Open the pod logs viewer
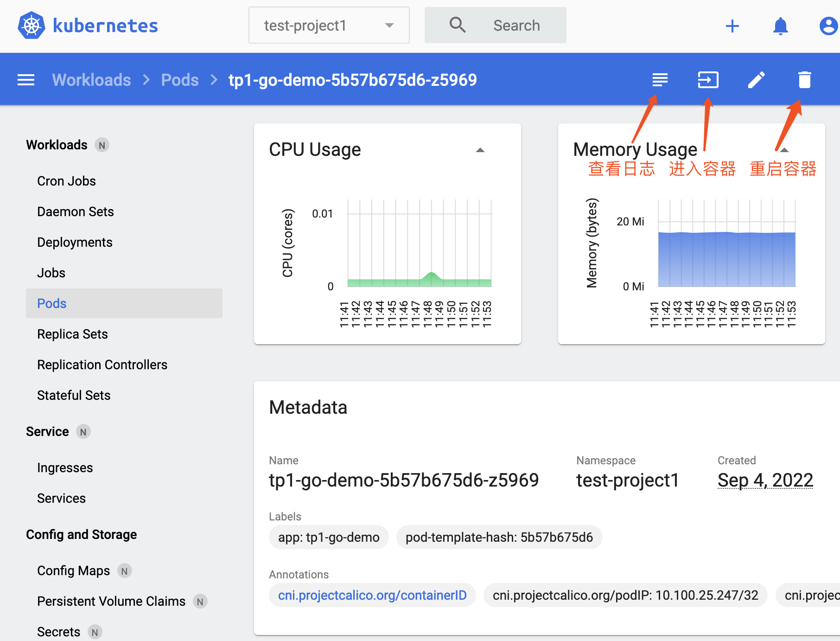This screenshot has width=840, height=641. point(660,79)
